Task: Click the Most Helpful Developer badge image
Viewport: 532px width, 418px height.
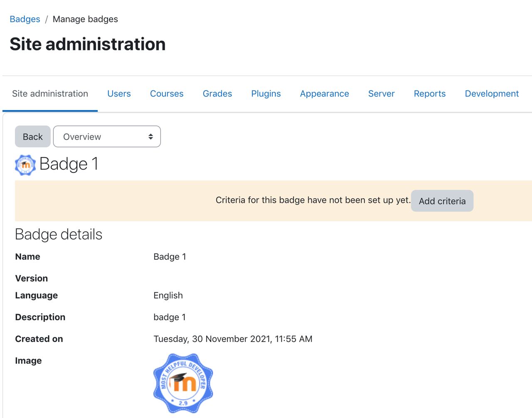Action: tap(183, 383)
